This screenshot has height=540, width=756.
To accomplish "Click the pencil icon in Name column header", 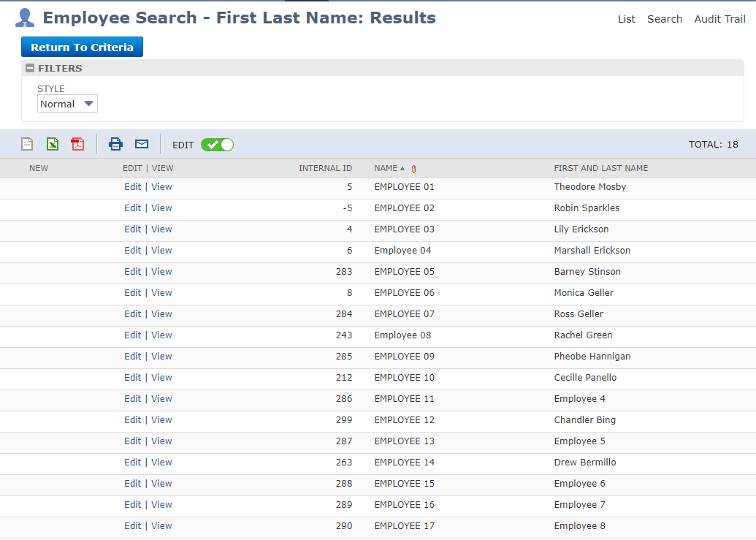I will point(413,169).
